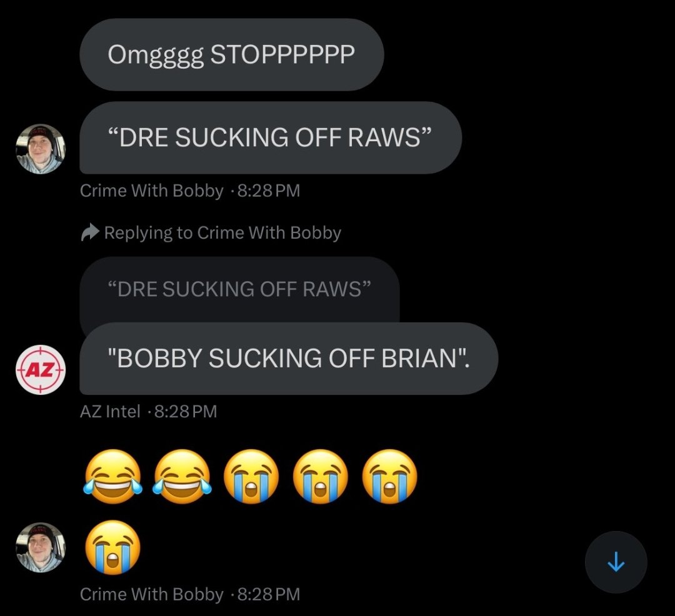Image resolution: width=675 pixels, height=616 pixels.
Task: Jump to the quoted reply preview bubble
Action: (x=239, y=289)
